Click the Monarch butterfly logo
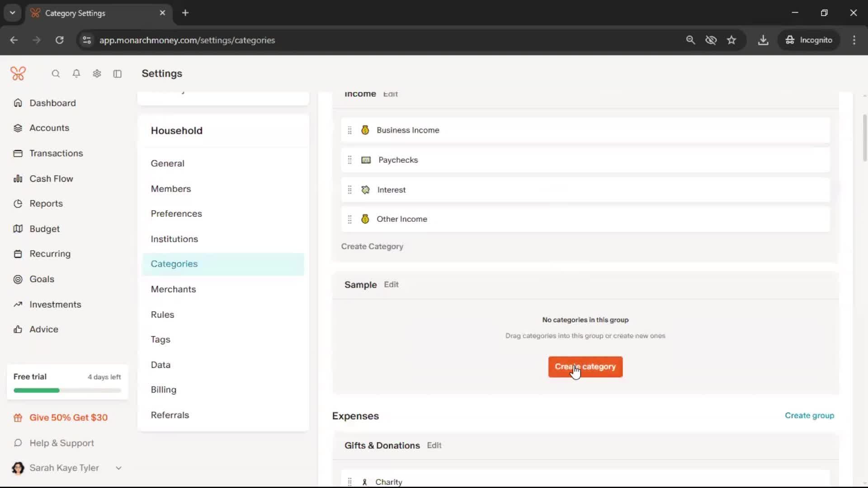868x488 pixels. [x=18, y=73]
